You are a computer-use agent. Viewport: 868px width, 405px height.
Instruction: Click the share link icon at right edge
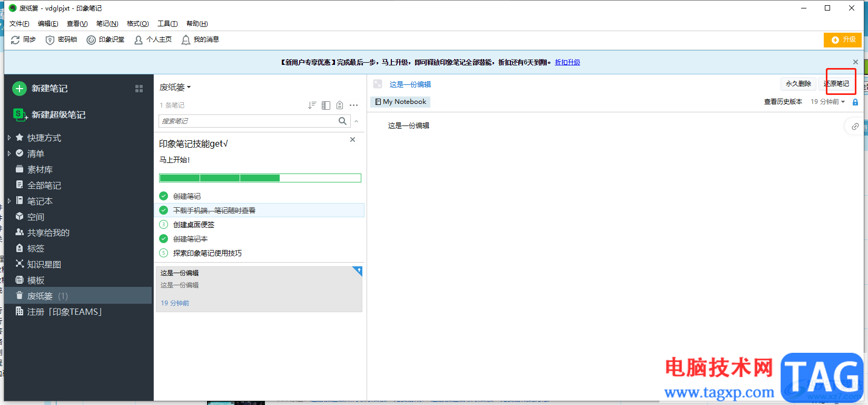[855, 127]
